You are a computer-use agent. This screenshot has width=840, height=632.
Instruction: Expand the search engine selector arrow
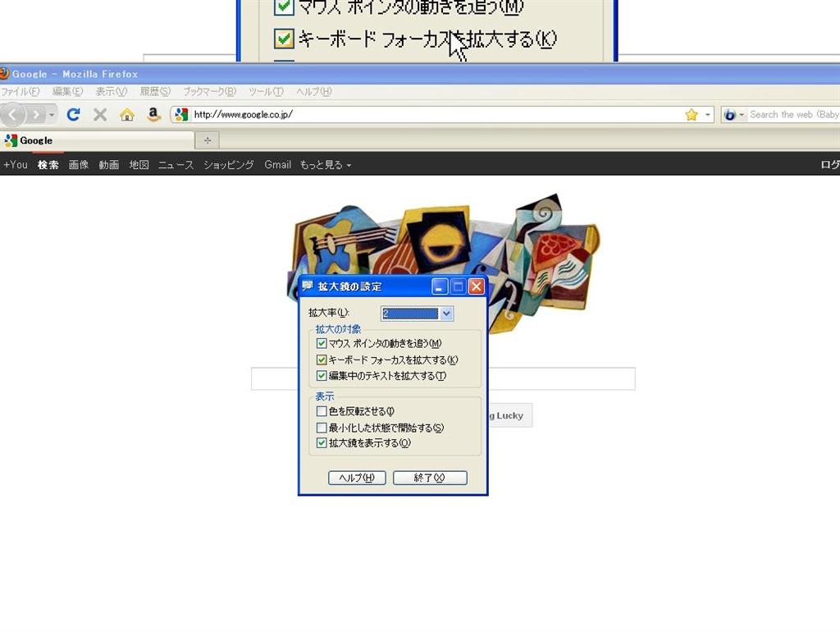(x=742, y=115)
